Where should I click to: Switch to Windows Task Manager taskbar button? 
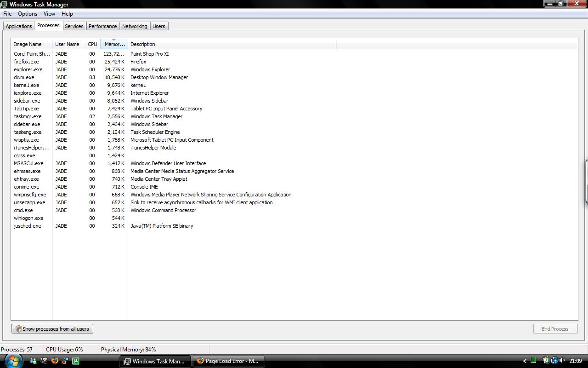click(x=155, y=361)
